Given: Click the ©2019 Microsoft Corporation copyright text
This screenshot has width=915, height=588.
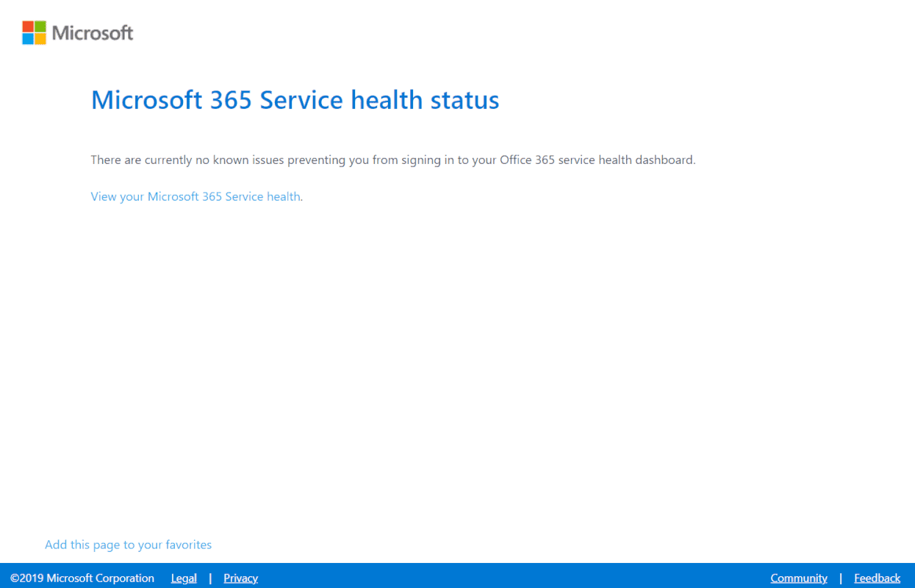Looking at the screenshot, I should 82,578.
